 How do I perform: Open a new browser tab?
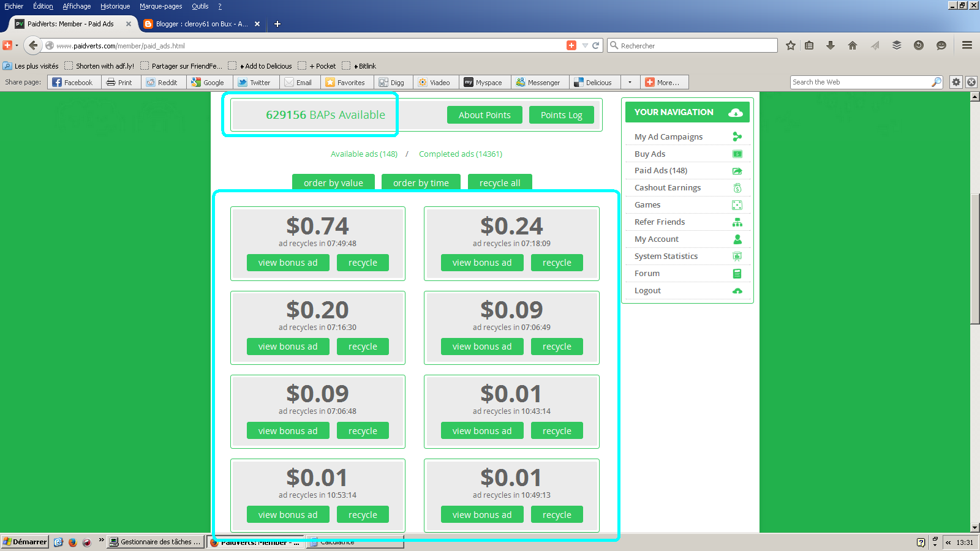[x=277, y=24]
